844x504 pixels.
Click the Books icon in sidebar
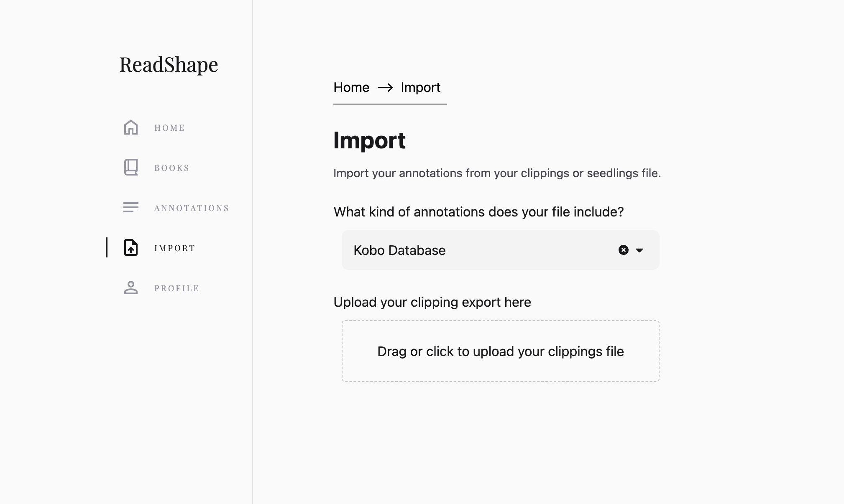[131, 168]
